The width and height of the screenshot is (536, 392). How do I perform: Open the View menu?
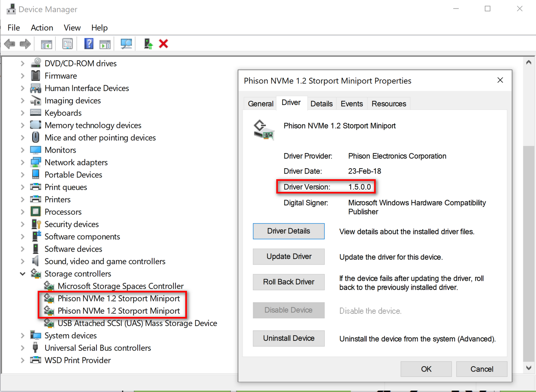point(72,27)
